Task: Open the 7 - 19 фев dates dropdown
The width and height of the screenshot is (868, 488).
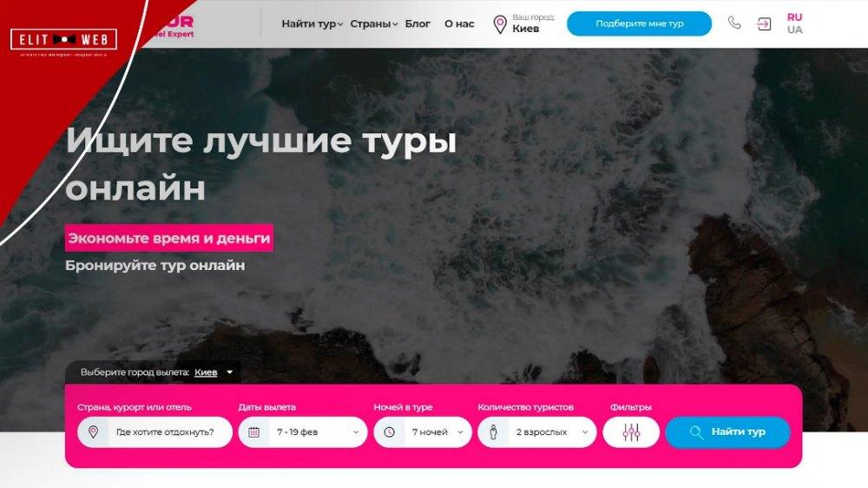Action: coord(303,432)
